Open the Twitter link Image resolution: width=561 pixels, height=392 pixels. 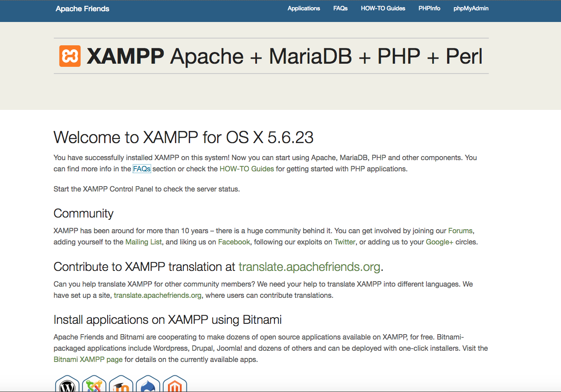(345, 242)
